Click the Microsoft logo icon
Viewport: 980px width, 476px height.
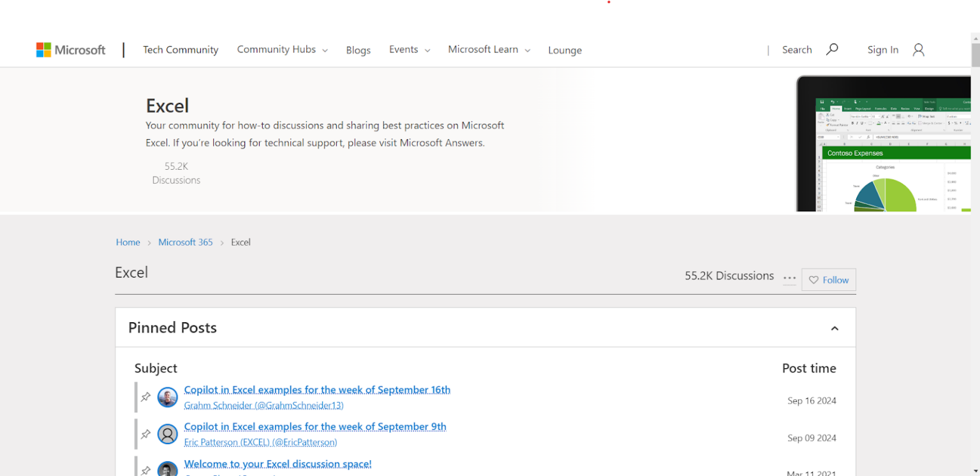(43, 50)
